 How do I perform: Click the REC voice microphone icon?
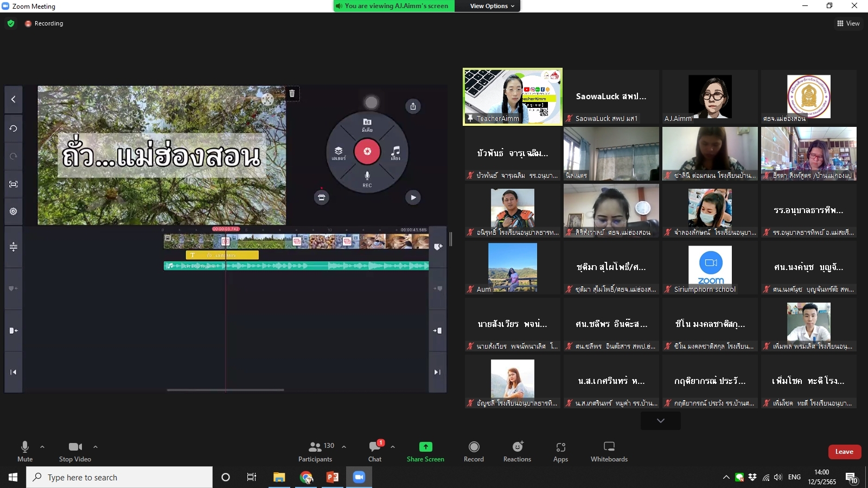[x=367, y=178]
